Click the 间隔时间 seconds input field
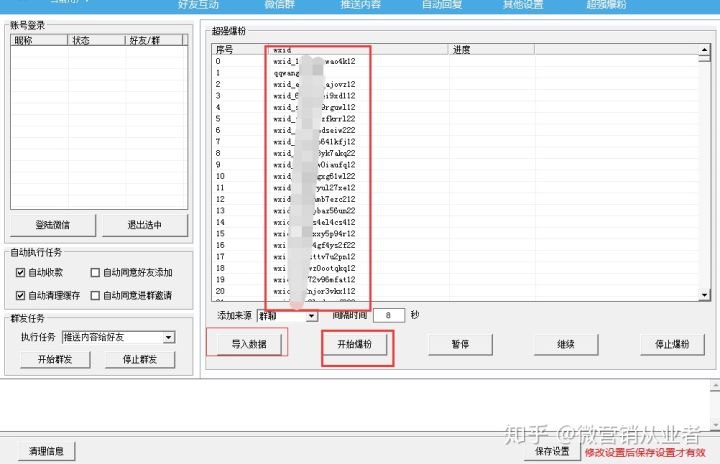Screen dimensions: 720x464 [x=389, y=315]
